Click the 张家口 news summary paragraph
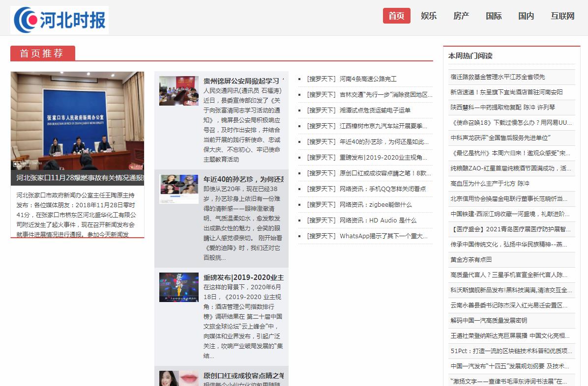 pos(77,214)
